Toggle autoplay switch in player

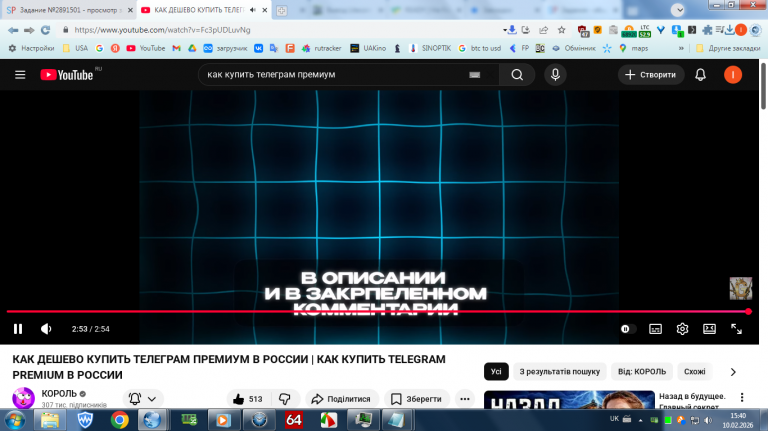pyautogui.click(x=627, y=329)
